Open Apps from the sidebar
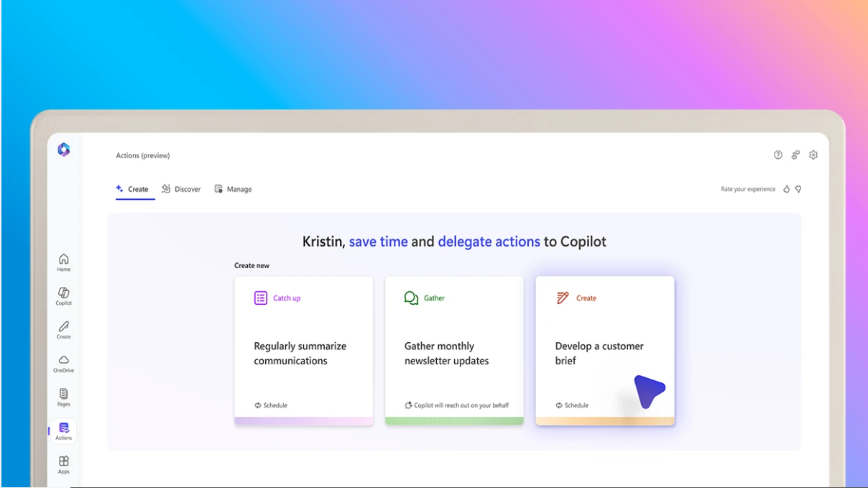Viewport: 868px width, 488px height. click(x=64, y=464)
